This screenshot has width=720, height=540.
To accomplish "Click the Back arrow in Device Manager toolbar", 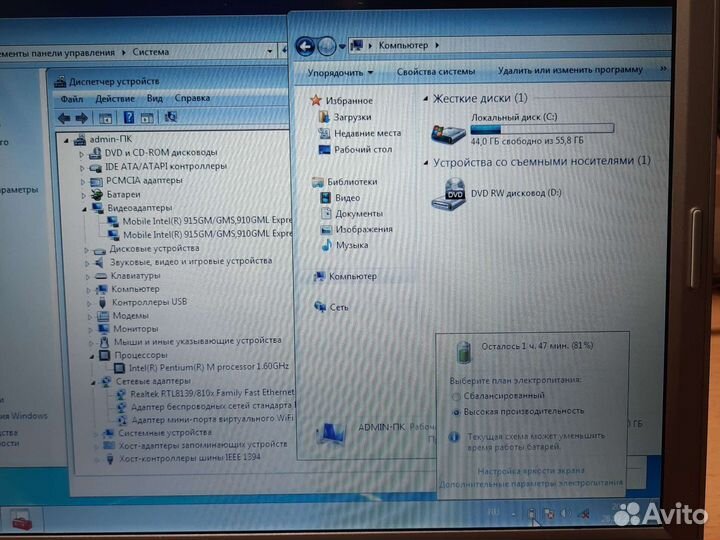I will [64, 118].
